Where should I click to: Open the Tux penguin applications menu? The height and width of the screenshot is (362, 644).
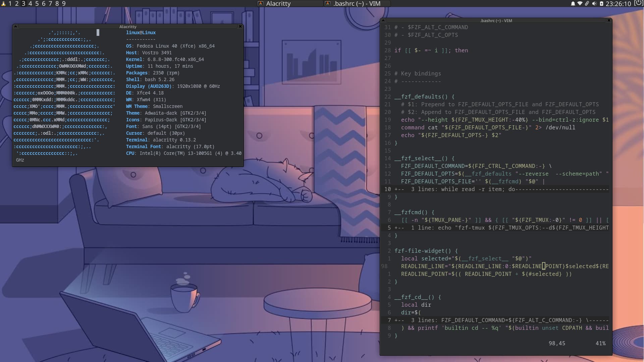3,4
